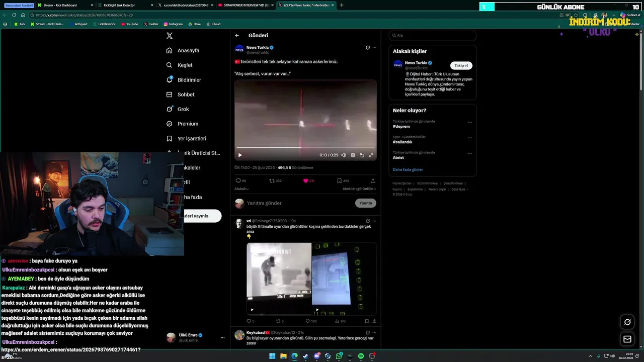Mute the video volume
Screen dimensions: 644x362
click(344, 155)
